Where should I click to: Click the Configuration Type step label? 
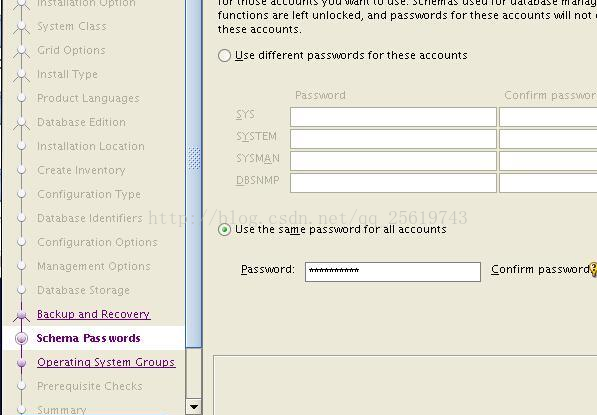89,194
